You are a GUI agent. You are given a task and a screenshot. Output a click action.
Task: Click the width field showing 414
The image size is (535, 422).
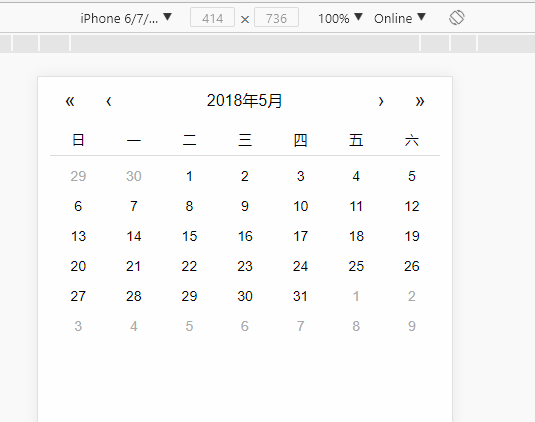(212, 18)
